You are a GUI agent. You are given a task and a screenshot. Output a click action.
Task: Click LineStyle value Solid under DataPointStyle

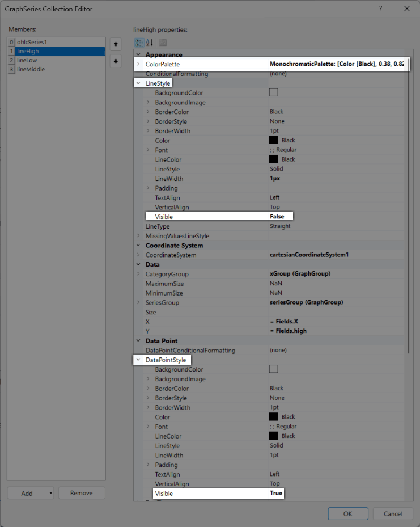pos(276,445)
